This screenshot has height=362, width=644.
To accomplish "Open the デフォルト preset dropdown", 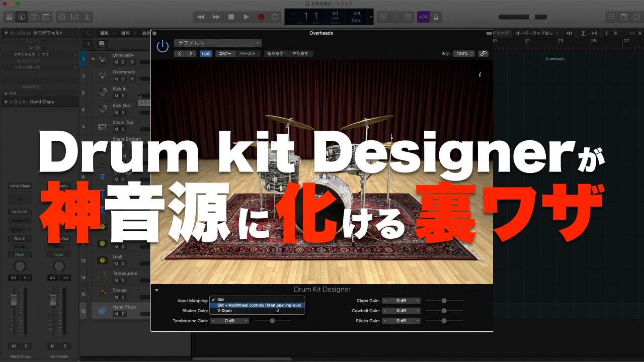I will [218, 43].
